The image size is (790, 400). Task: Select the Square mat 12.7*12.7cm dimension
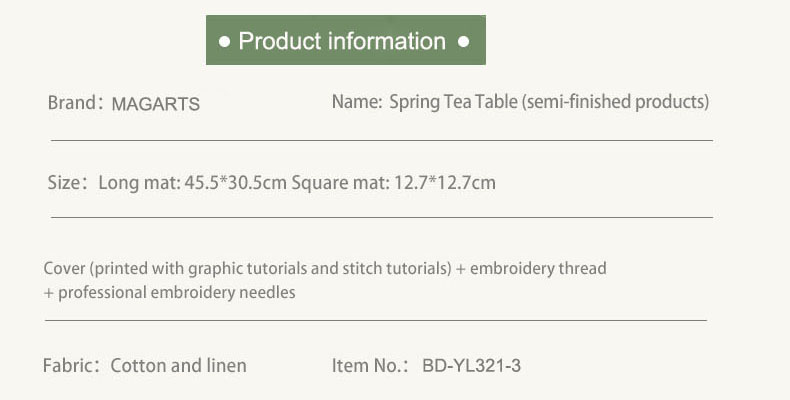[394, 183]
